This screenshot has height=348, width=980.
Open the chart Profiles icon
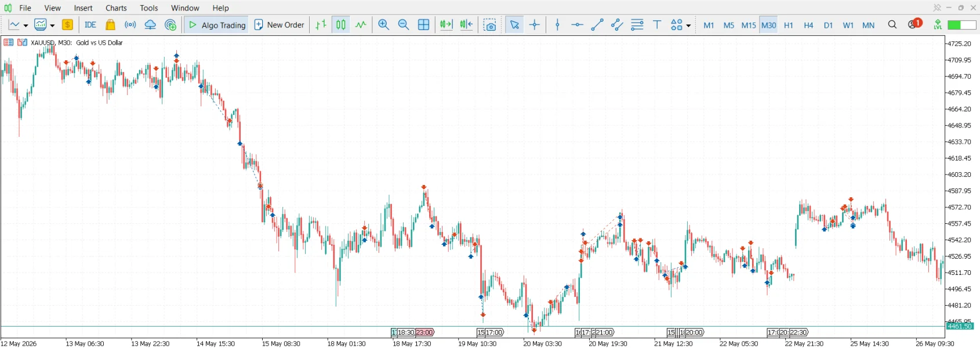(41, 25)
